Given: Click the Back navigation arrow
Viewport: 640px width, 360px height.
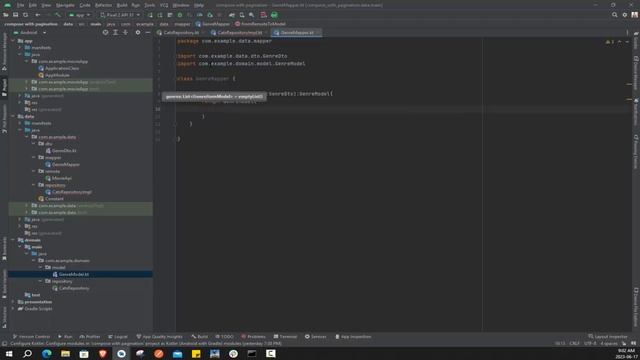Looking at the screenshot, I should click(38, 15).
